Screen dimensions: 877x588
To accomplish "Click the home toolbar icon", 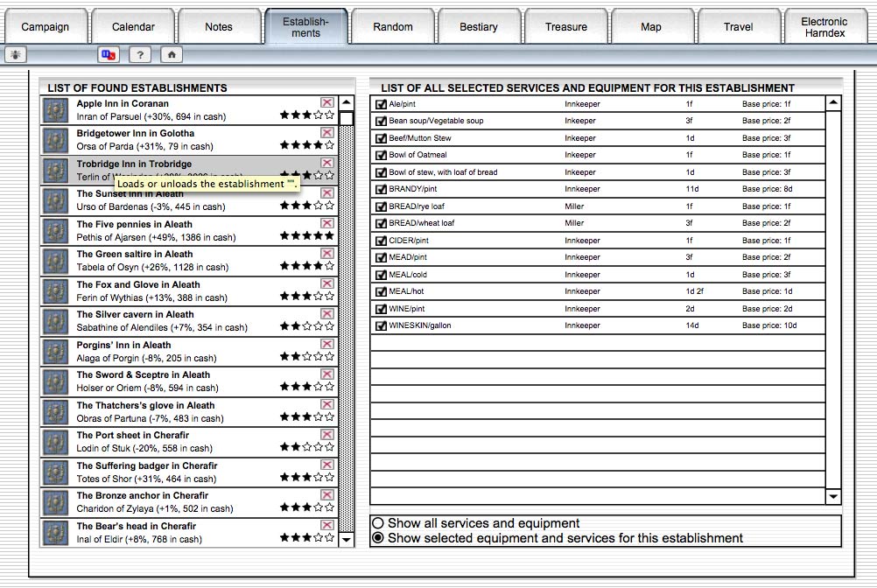I will click(172, 55).
